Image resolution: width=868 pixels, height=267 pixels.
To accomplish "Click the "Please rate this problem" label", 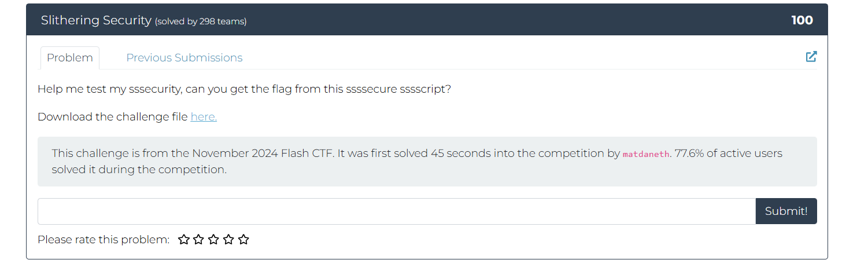I will [104, 239].
